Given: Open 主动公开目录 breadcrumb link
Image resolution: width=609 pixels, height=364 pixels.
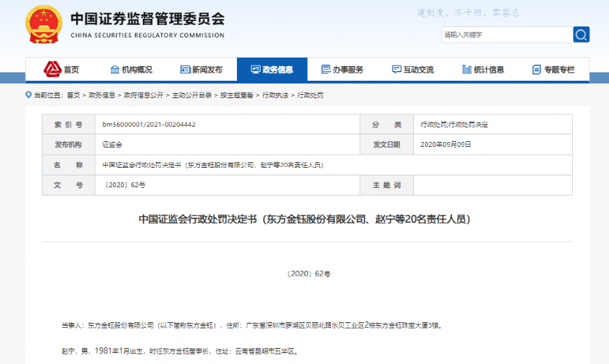Looking at the screenshot, I should pyautogui.click(x=192, y=95).
